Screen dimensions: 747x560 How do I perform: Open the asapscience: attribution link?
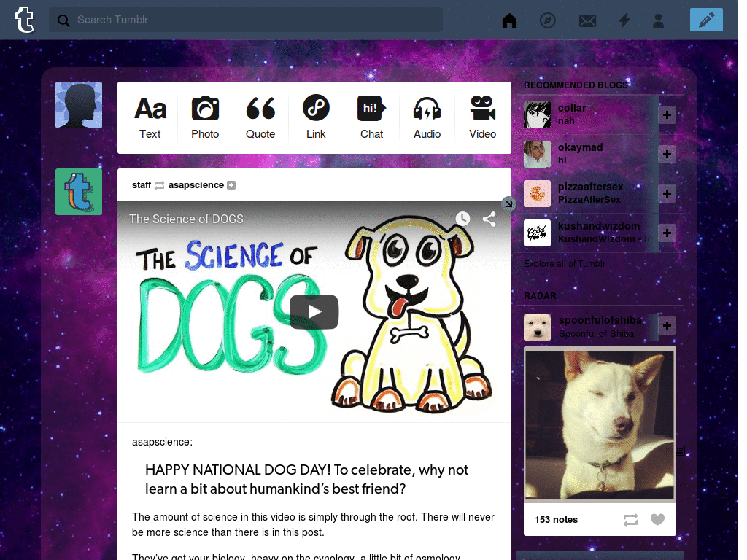pos(161,442)
